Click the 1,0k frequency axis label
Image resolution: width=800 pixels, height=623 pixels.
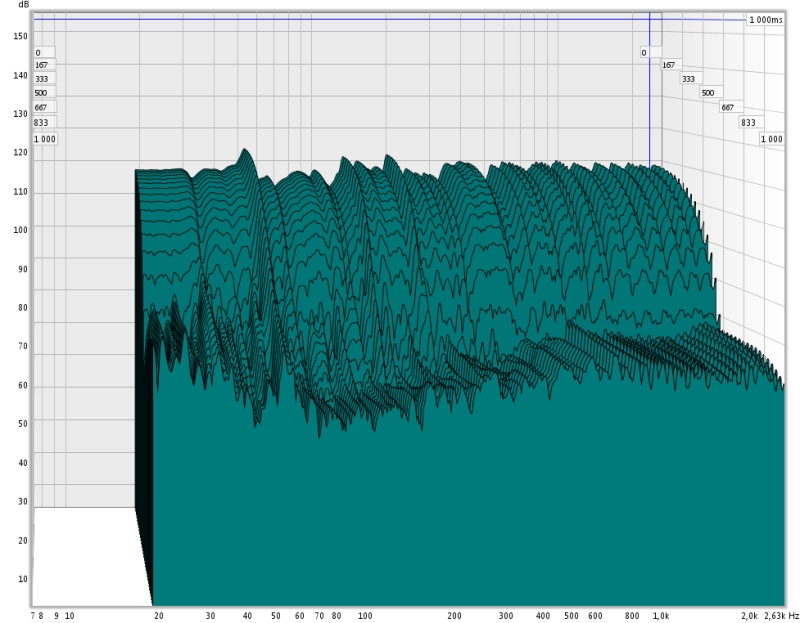(x=662, y=616)
